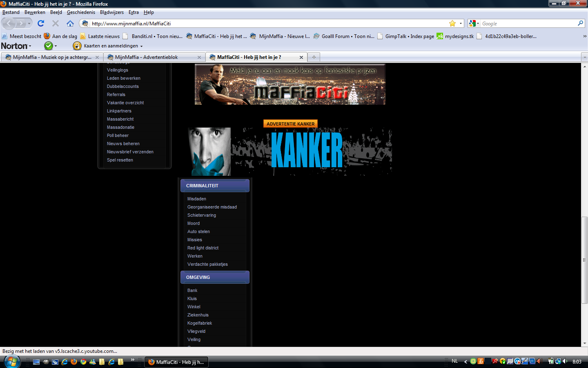
Task: Click the MaffiaCiti taskbar window button
Action: click(x=176, y=362)
